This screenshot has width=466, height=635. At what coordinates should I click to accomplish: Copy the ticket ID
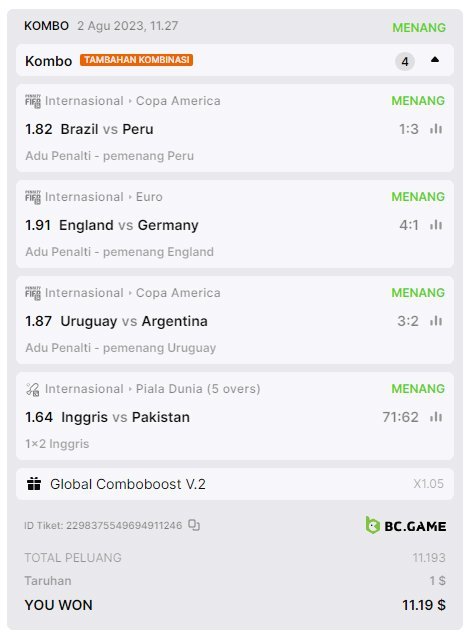click(x=194, y=525)
